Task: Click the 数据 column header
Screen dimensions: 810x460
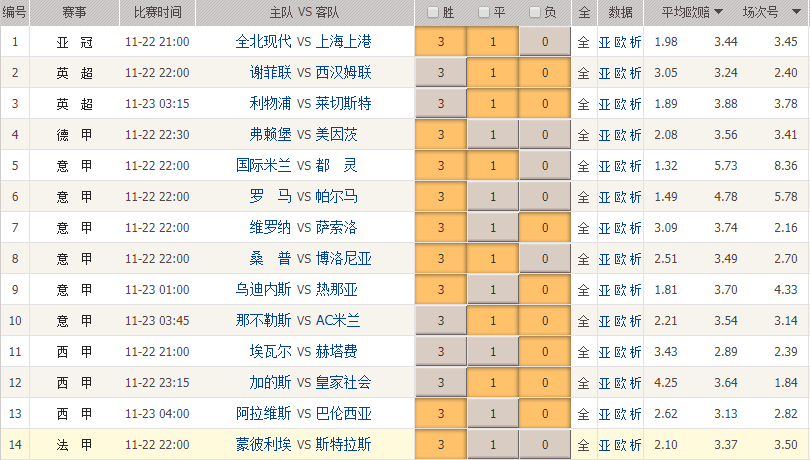Action: (620, 12)
